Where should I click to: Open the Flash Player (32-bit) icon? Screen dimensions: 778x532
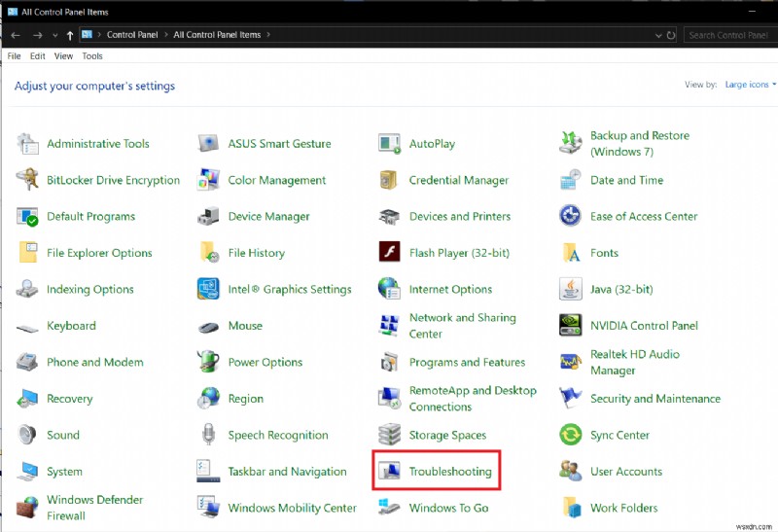[x=390, y=253]
